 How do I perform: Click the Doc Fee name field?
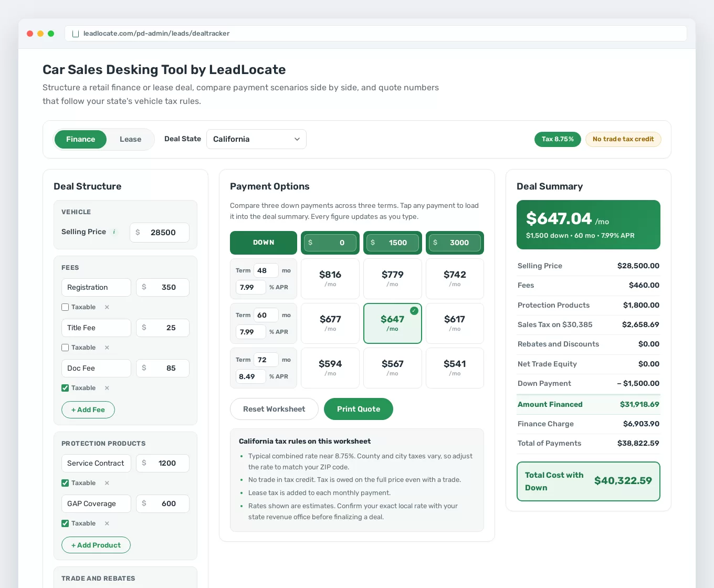[x=96, y=368]
